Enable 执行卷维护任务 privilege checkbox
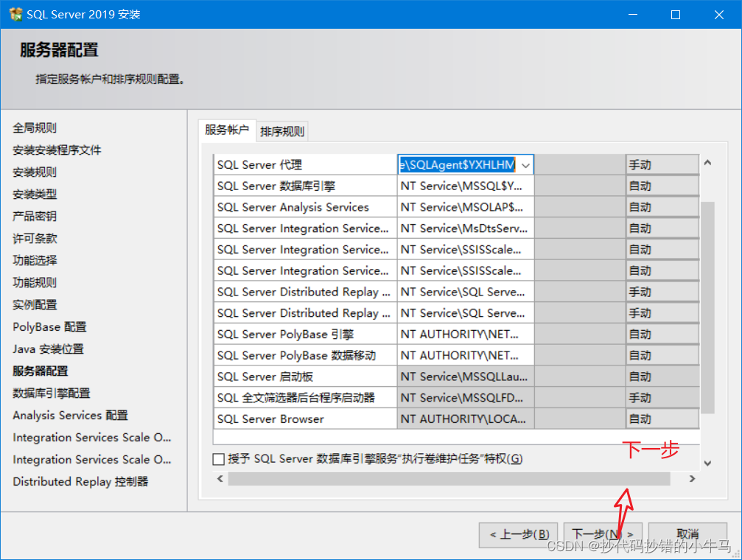 (219, 459)
